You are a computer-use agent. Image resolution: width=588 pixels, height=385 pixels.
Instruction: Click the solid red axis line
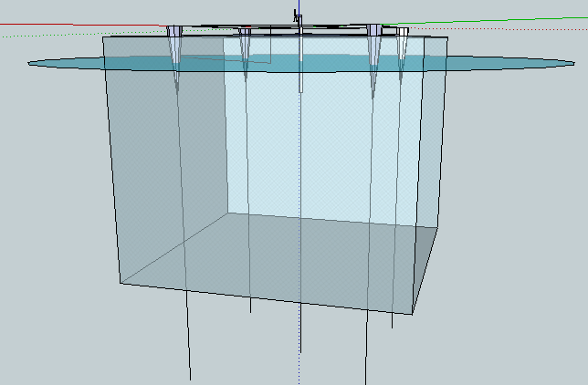coord(82,25)
